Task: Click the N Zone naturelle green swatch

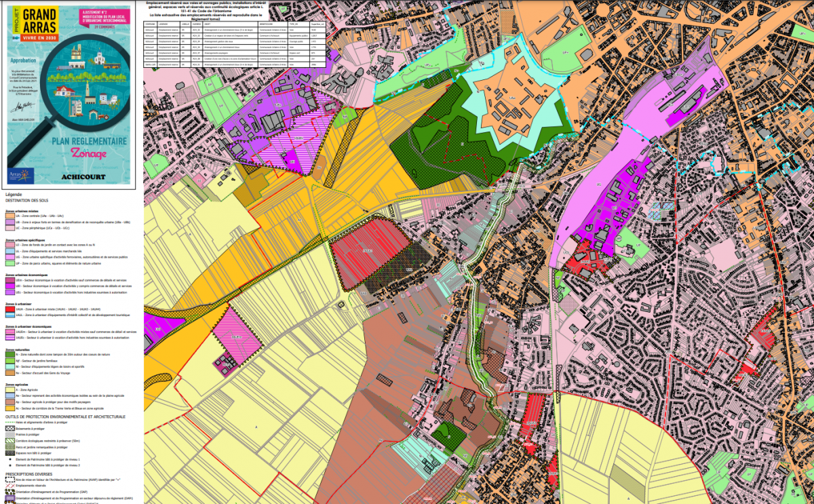Action: [x=9, y=353]
